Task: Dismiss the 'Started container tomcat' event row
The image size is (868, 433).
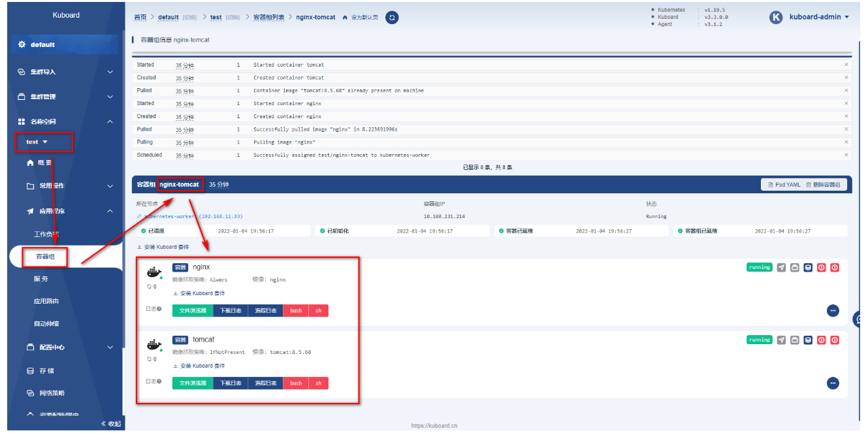Action: pos(846,65)
